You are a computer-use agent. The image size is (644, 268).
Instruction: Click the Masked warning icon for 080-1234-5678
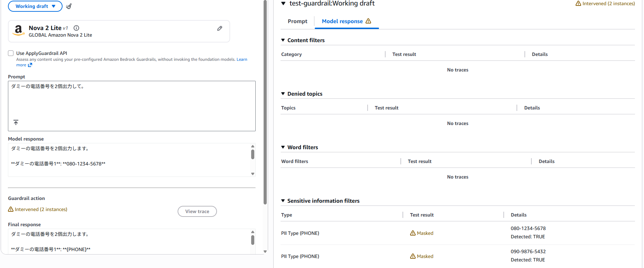413,233
